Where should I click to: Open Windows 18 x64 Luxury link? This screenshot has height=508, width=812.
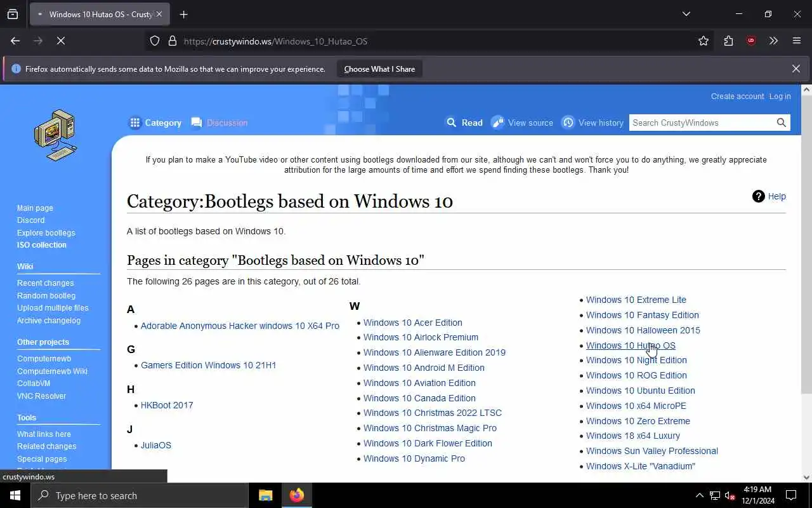[x=633, y=436]
